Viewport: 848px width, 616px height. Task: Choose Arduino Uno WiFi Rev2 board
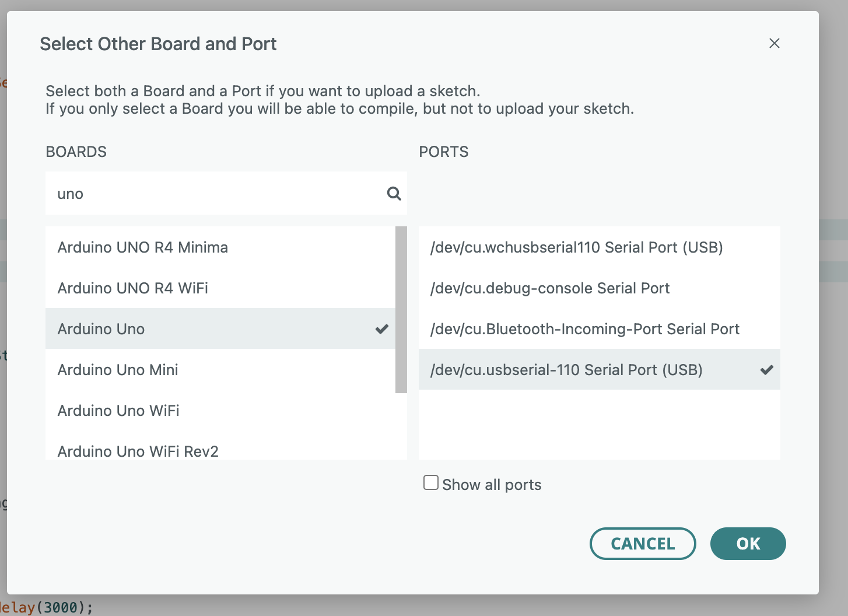pyautogui.click(x=138, y=451)
